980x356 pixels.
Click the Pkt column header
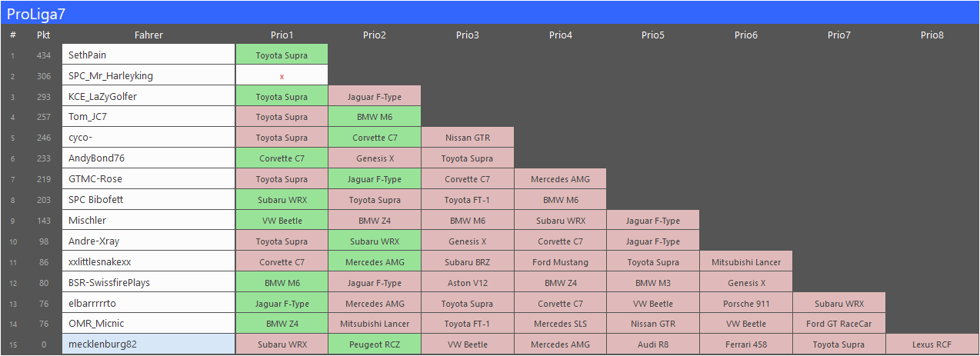44,35
